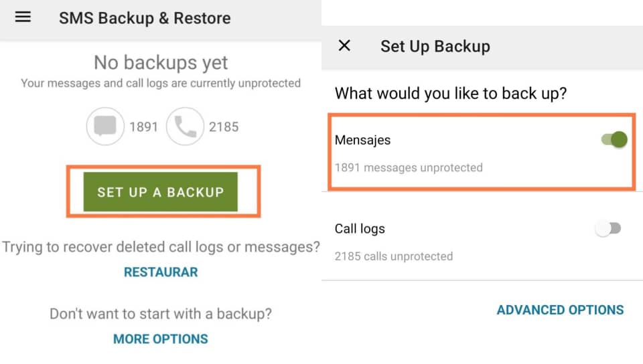Viewport: 643px width, 364px height.
Task: Disable the Mensajes backup toggle
Action: click(x=614, y=140)
